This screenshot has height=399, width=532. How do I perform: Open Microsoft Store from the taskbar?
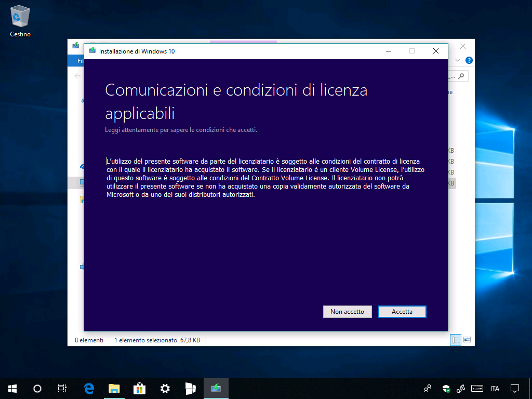[139, 389]
